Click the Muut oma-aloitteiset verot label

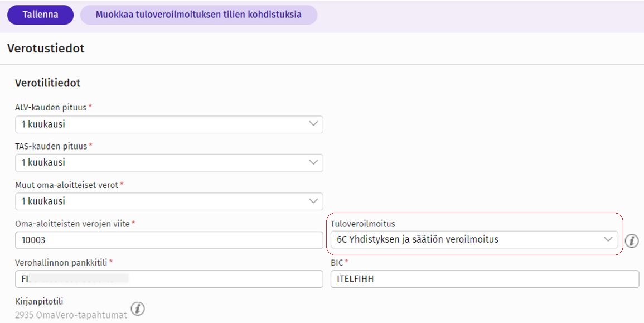(66, 185)
